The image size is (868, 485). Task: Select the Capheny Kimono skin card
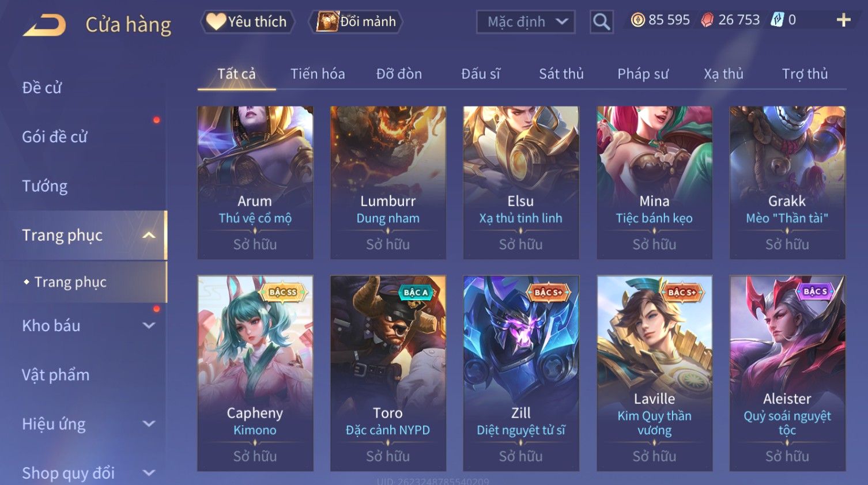(x=255, y=373)
